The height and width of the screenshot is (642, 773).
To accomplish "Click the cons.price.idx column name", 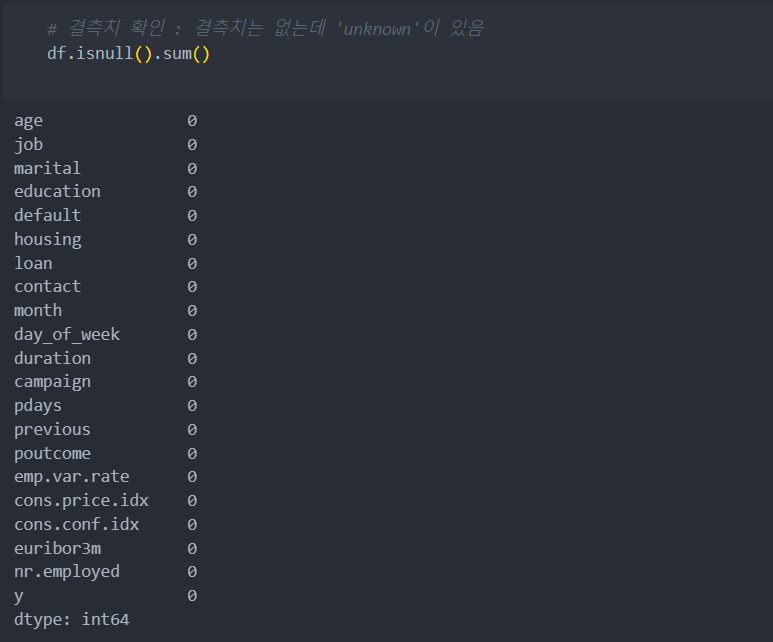I will 81,500.
